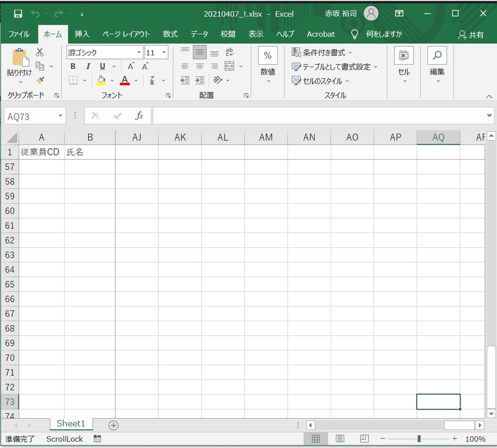Select column AQ header

coord(439,137)
